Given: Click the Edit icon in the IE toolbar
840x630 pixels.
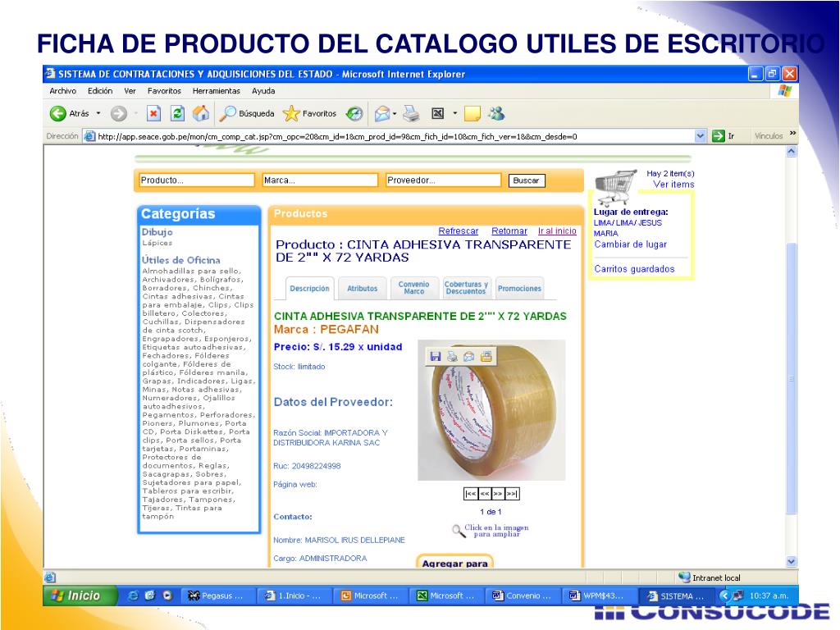Looking at the screenshot, I should coord(438,113).
